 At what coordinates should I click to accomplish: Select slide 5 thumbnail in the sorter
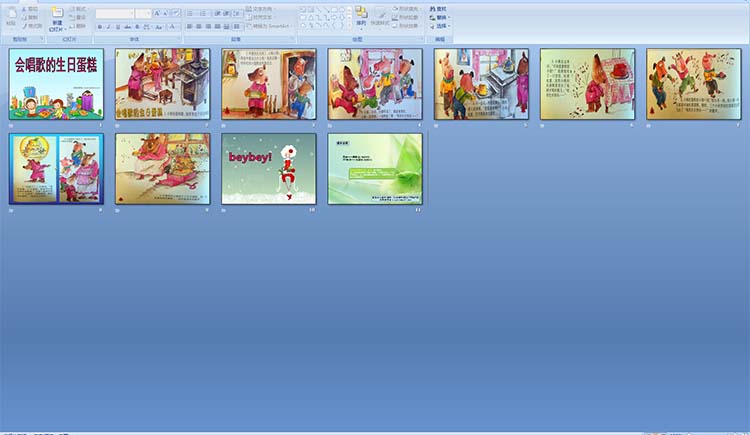[x=481, y=84]
